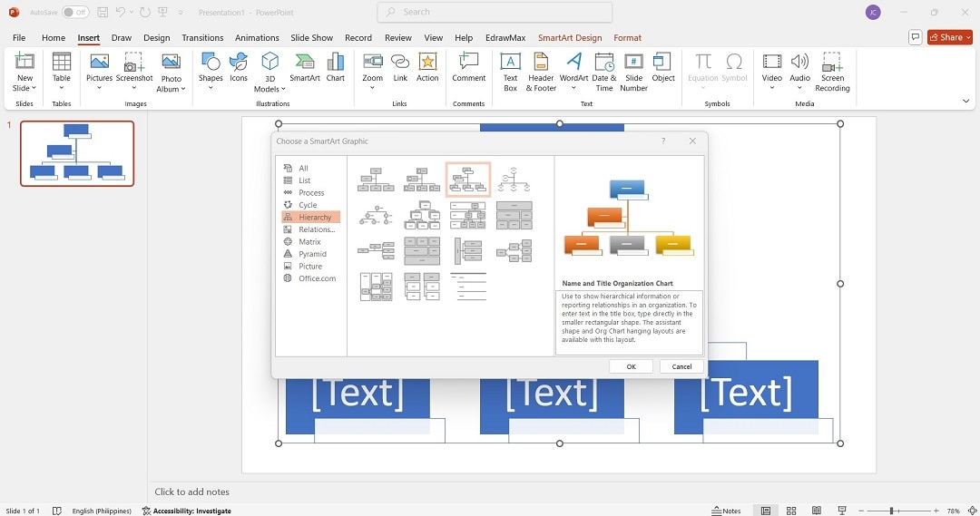Insert 3D Models icon
The height and width of the screenshot is (516, 980).
coord(270,62)
